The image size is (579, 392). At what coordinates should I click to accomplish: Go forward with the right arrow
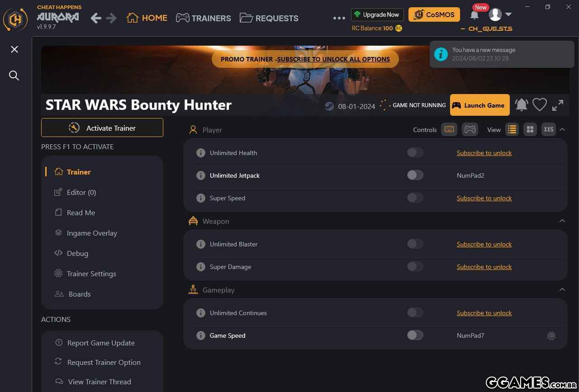coord(111,18)
